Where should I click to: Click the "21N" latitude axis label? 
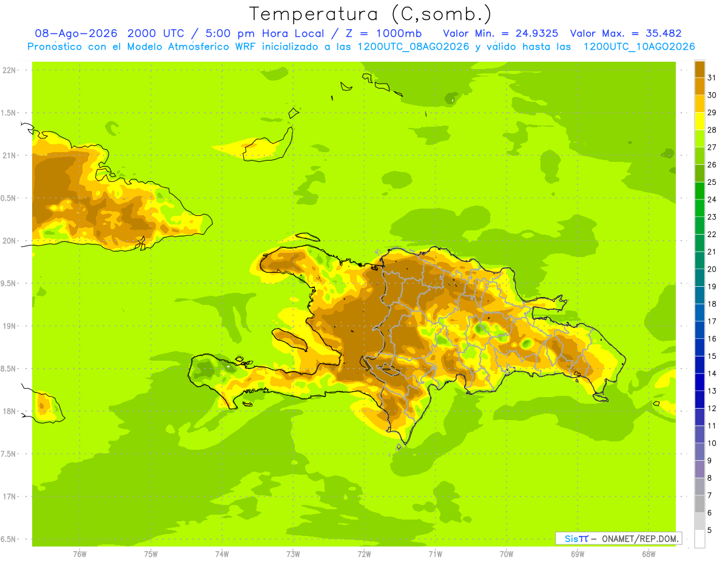(8, 156)
